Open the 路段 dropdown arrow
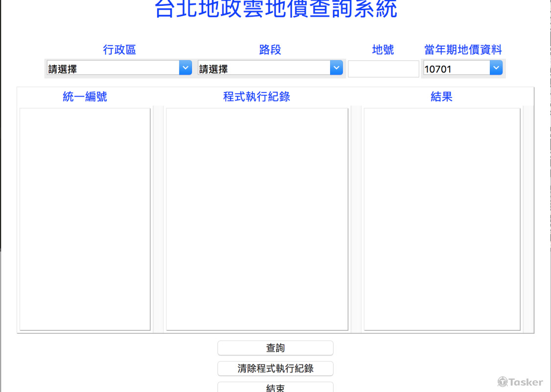The height and width of the screenshot is (392, 551). [336, 68]
